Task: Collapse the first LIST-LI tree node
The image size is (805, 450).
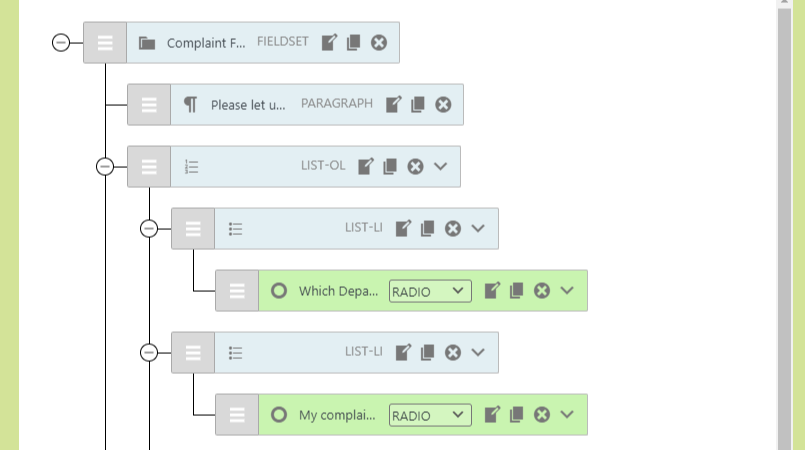Action: [149, 229]
